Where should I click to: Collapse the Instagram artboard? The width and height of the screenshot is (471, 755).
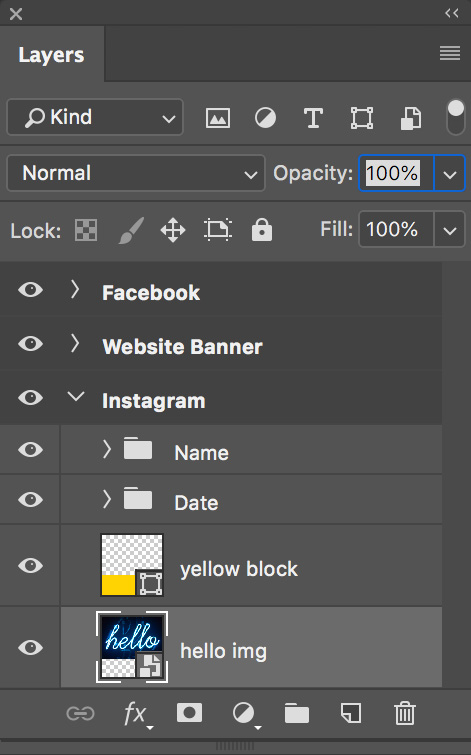(76, 396)
